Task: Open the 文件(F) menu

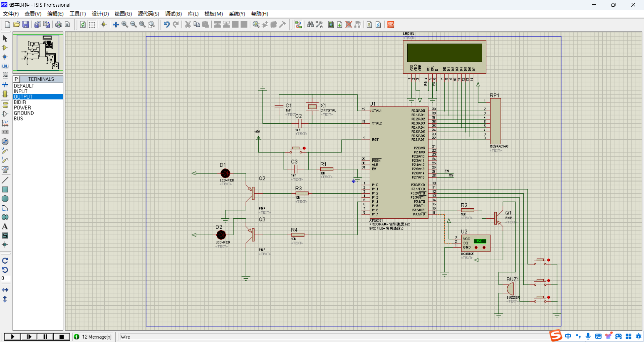Action: tap(11, 14)
